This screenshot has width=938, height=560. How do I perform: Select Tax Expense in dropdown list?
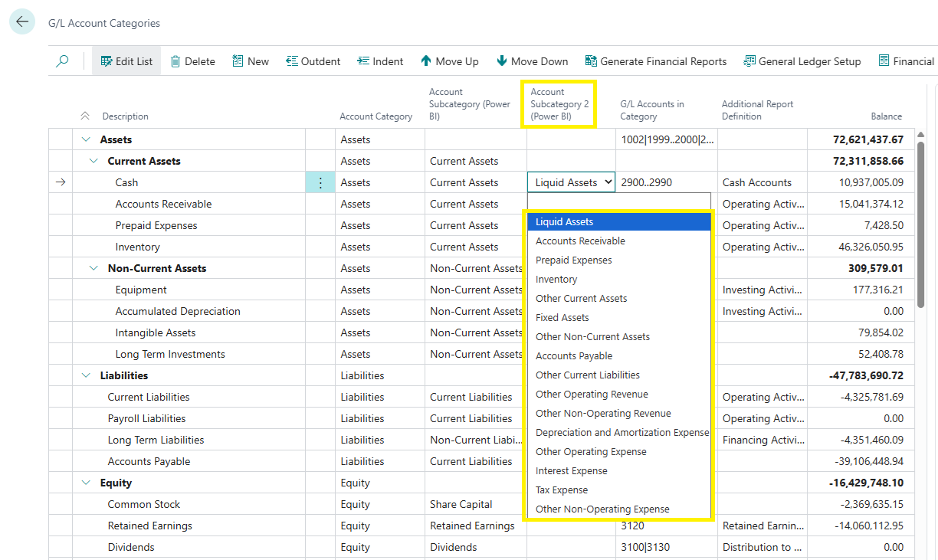click(562, 490)
